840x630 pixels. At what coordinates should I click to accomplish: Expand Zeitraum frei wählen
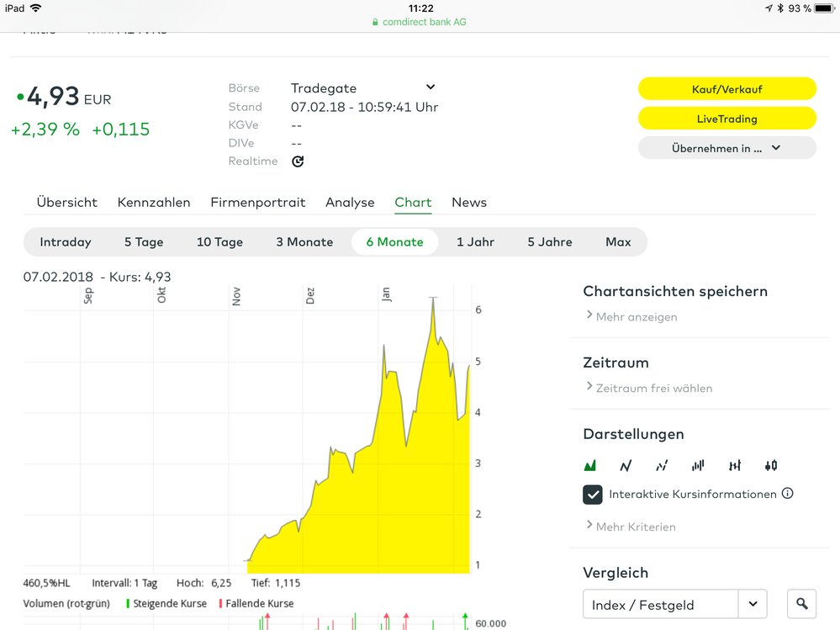coord(653,389)
